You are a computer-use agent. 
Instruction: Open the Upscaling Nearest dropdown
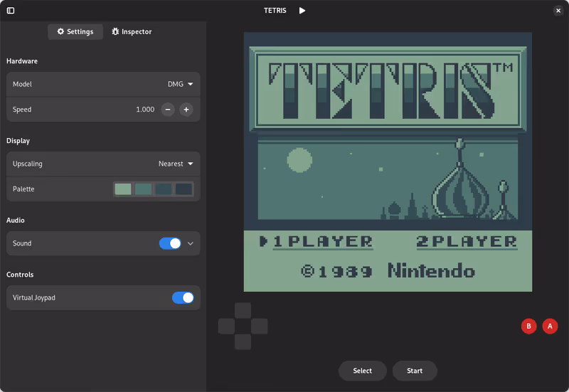[176, 164]
